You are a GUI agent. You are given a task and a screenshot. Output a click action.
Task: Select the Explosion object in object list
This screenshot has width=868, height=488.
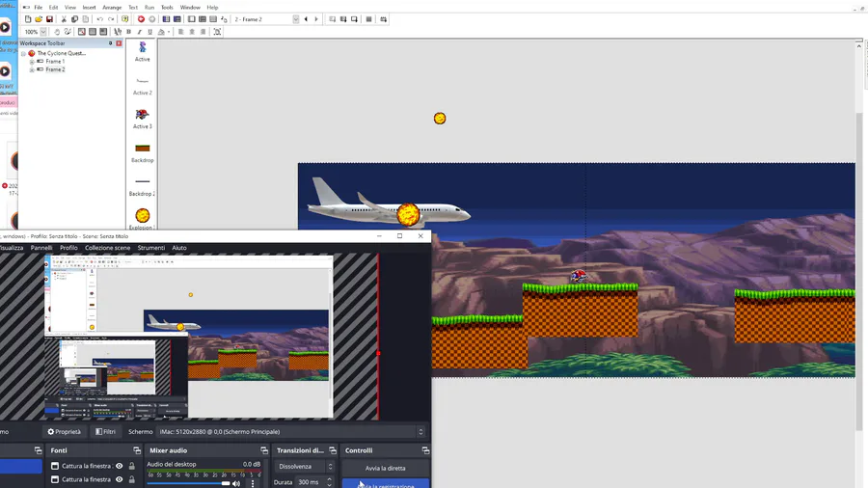coord(143,219)
